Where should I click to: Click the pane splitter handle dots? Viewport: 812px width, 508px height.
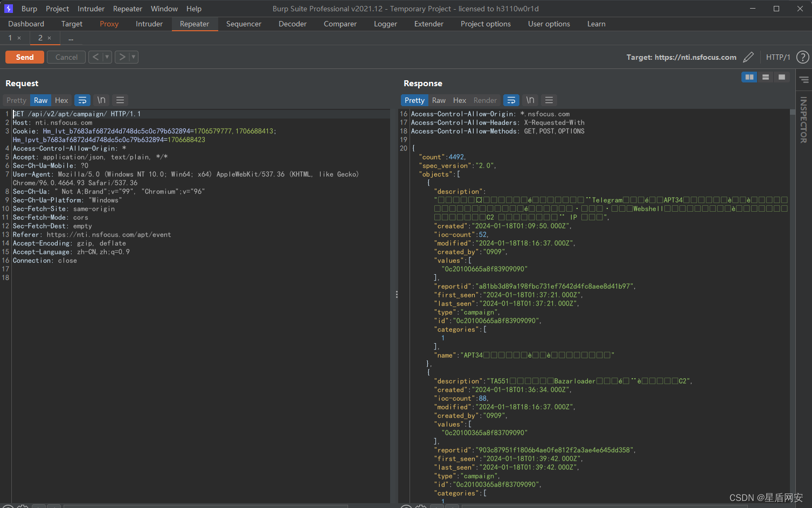pos(397,295)
